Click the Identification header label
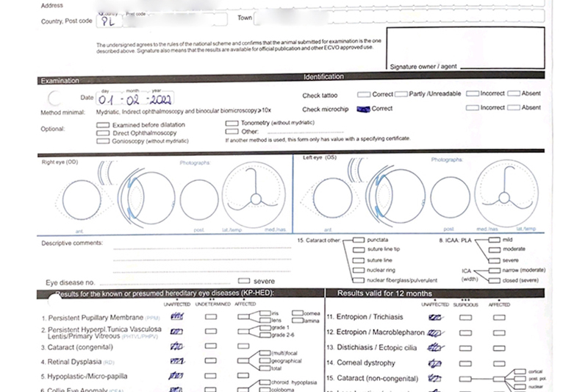This screenshot has height=392, width=588. pos(323,76)
